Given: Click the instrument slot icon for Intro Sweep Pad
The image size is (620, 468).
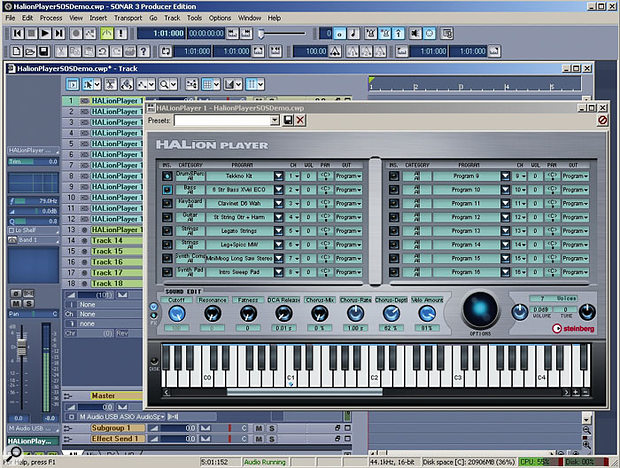Looking at the screenshot, I should (x=167, y=272).
